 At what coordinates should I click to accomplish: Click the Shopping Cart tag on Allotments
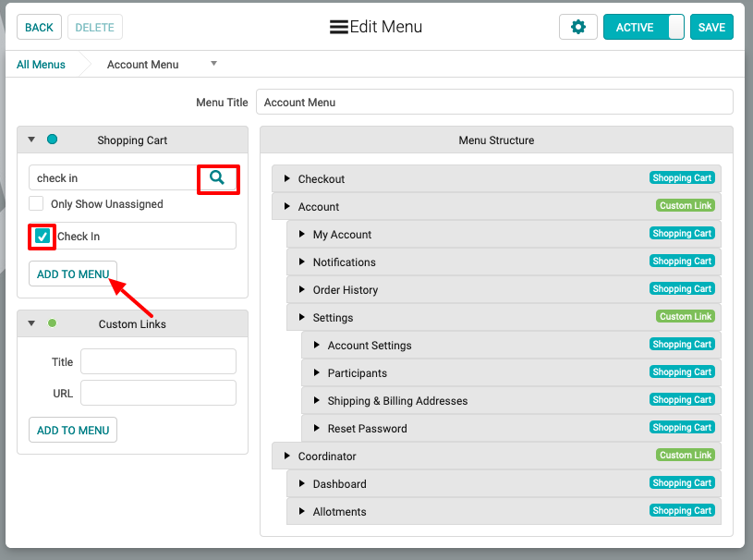(682, 510)
